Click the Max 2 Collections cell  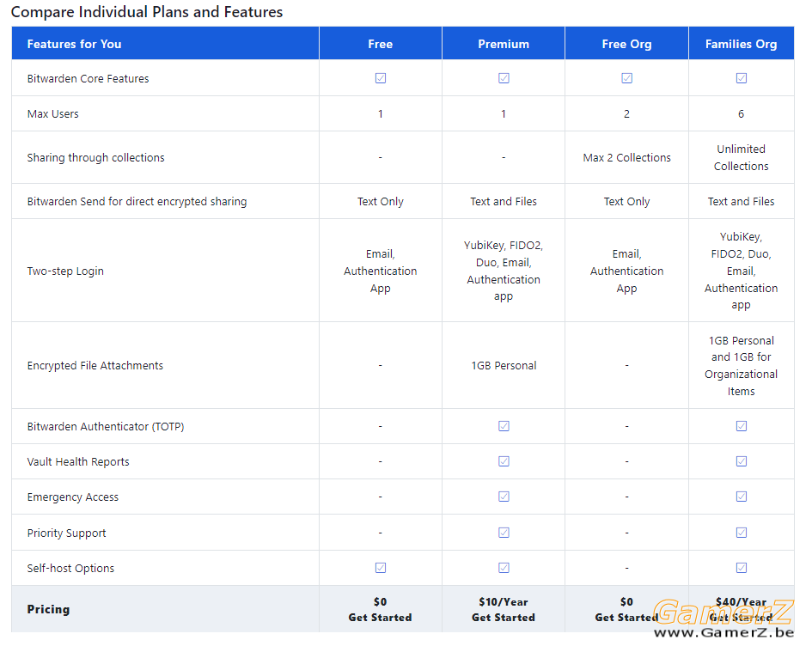point(626,158)
